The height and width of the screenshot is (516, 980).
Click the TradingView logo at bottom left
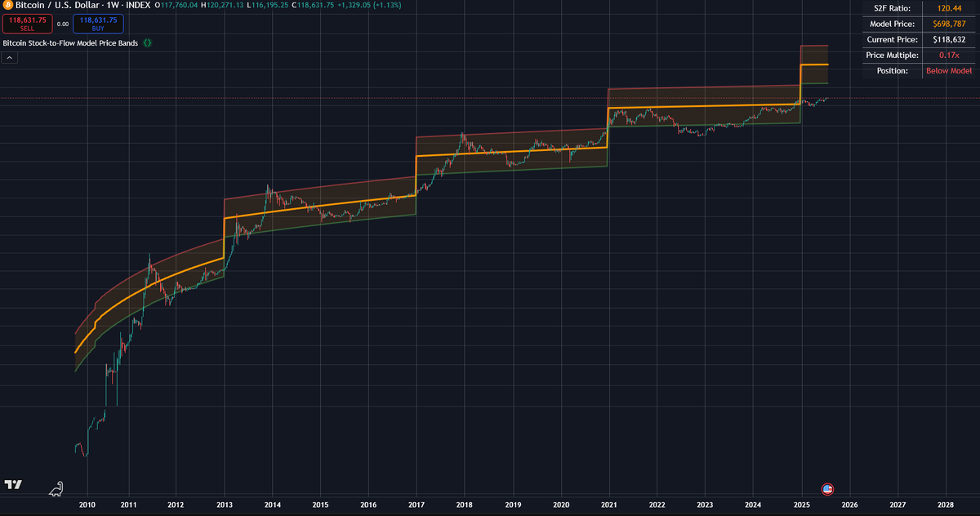[x=13, y=485]
